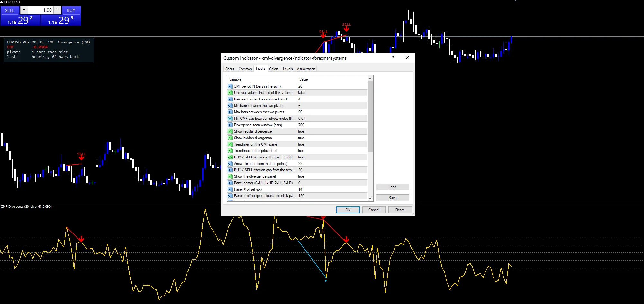Open the About tab
This screenshot has height=304, width=644.
[230, 69]
